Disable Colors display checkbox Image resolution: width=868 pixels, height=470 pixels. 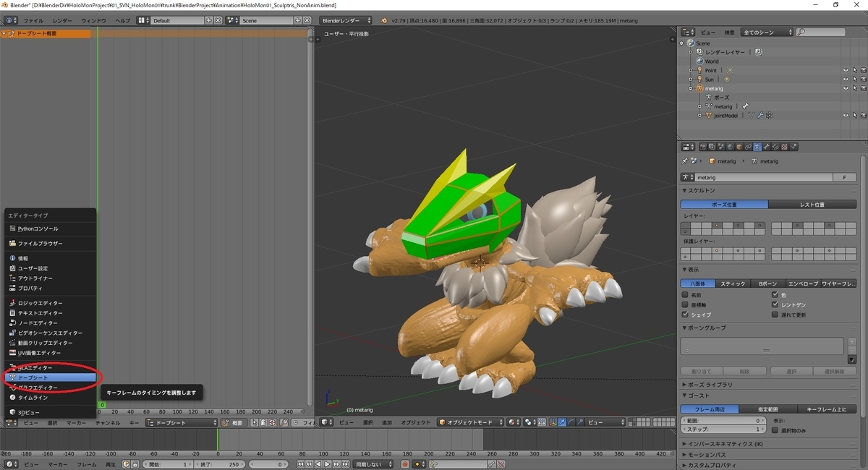tap(775, 295)
